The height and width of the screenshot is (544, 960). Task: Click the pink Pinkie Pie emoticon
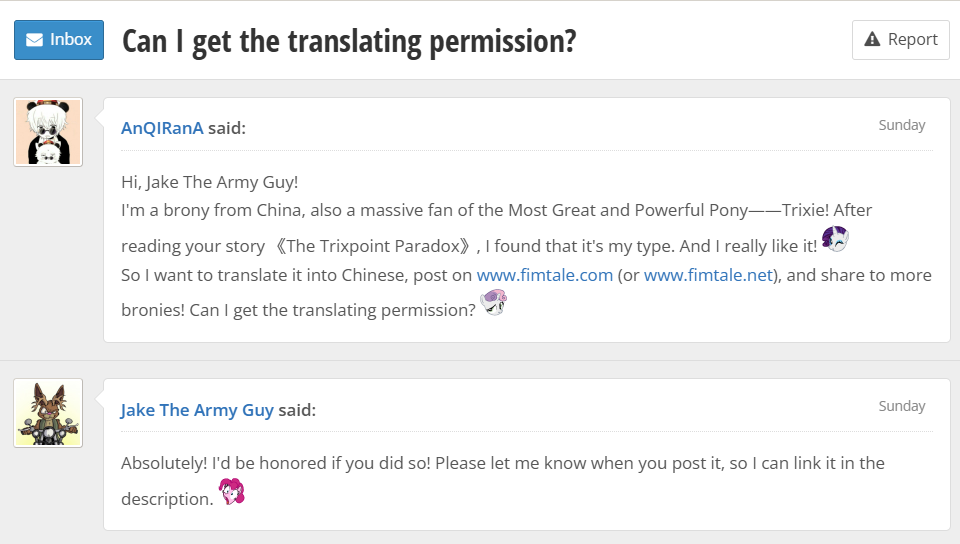pos(232,492)
